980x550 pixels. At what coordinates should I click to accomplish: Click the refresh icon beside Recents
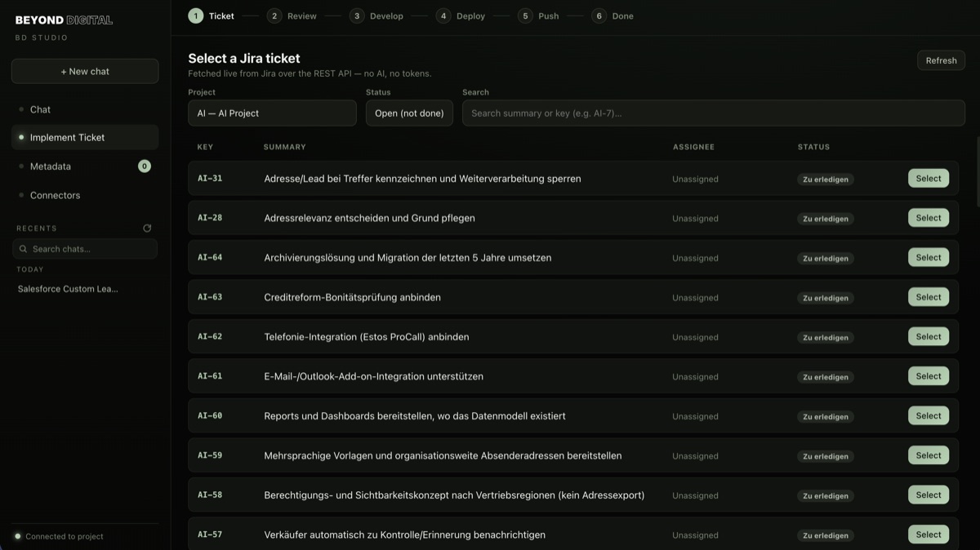147,228
